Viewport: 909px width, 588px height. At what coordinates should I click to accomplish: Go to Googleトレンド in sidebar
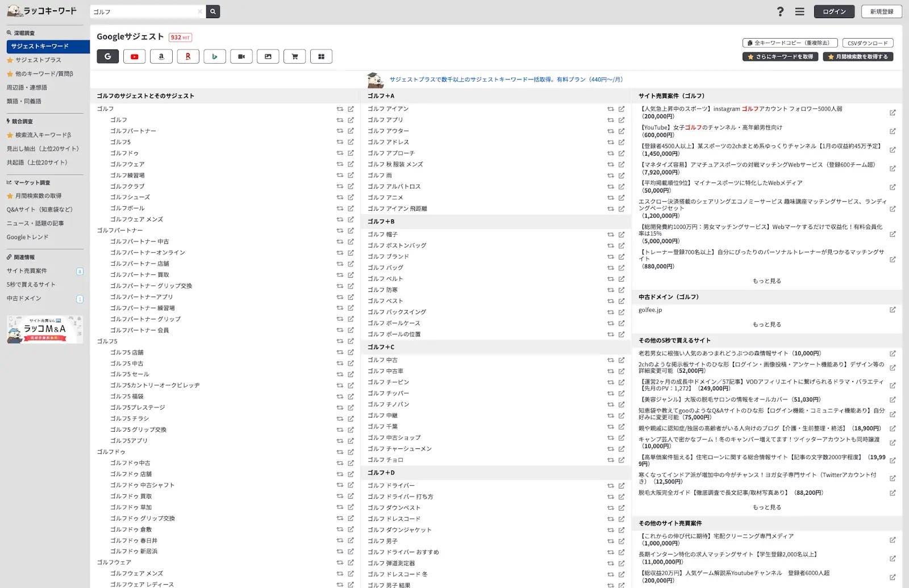point(27,237)
